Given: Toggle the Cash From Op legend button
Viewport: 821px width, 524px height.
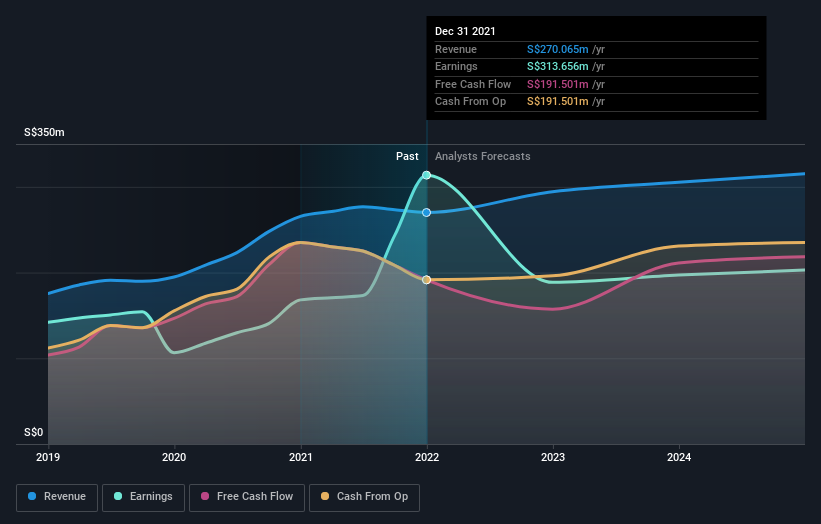Looking at the screenshot, I should pyautogui.click(x=364, y=497).
